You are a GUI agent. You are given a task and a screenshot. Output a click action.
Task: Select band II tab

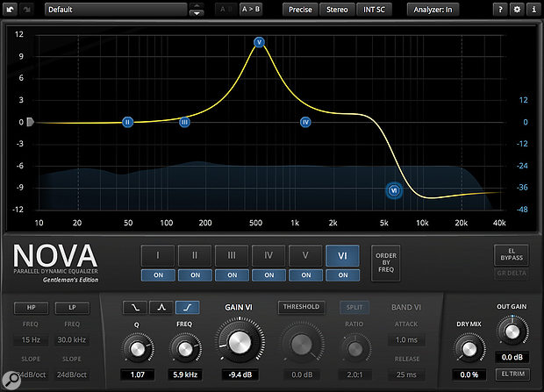pyautogui.click(x=195, y=256)
